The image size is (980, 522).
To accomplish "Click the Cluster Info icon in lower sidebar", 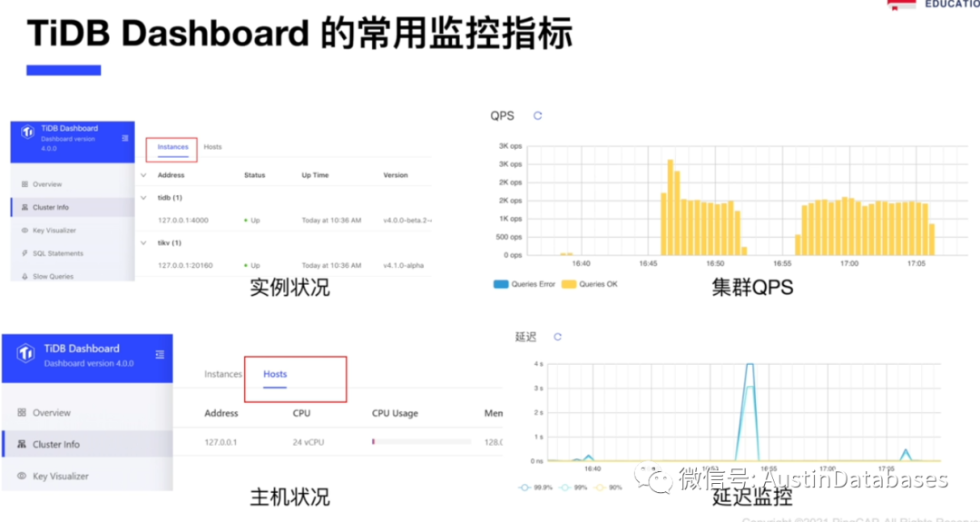I will [x=22, y=444].
